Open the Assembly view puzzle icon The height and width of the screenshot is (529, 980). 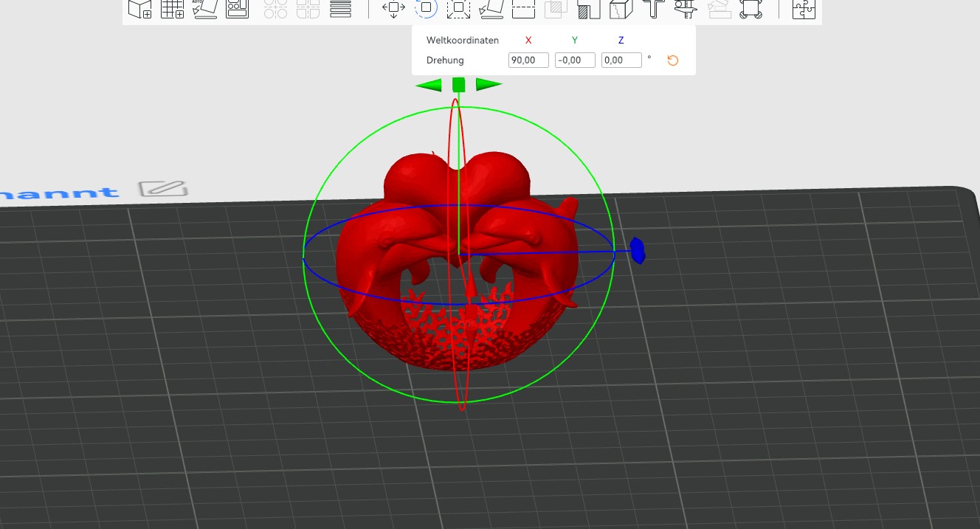point(804,9)
